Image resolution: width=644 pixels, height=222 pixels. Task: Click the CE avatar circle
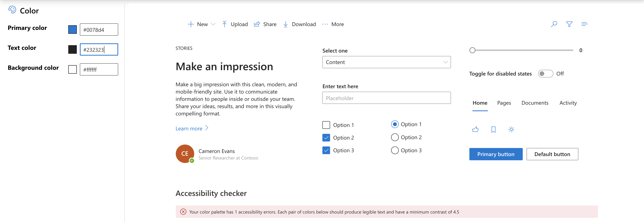coord(185,154)
